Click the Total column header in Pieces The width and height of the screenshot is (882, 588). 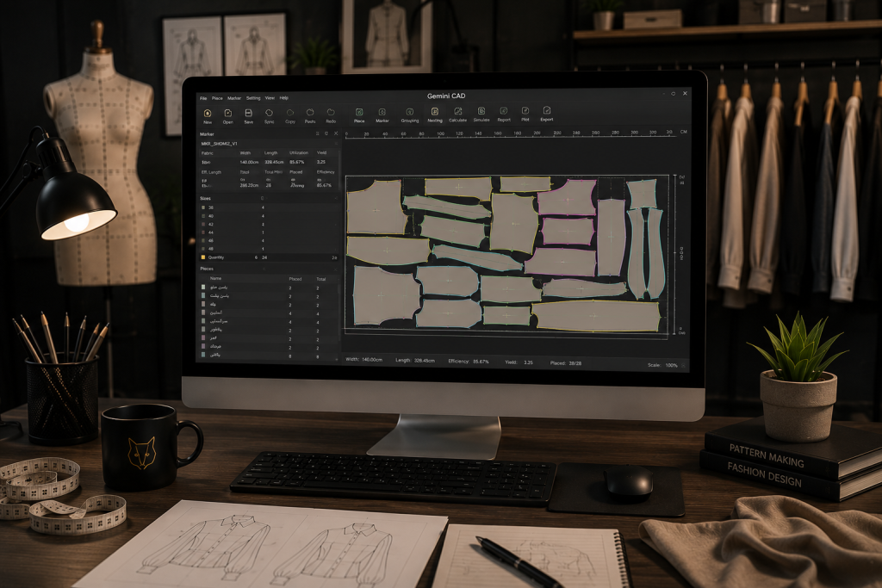pos(320,279)
